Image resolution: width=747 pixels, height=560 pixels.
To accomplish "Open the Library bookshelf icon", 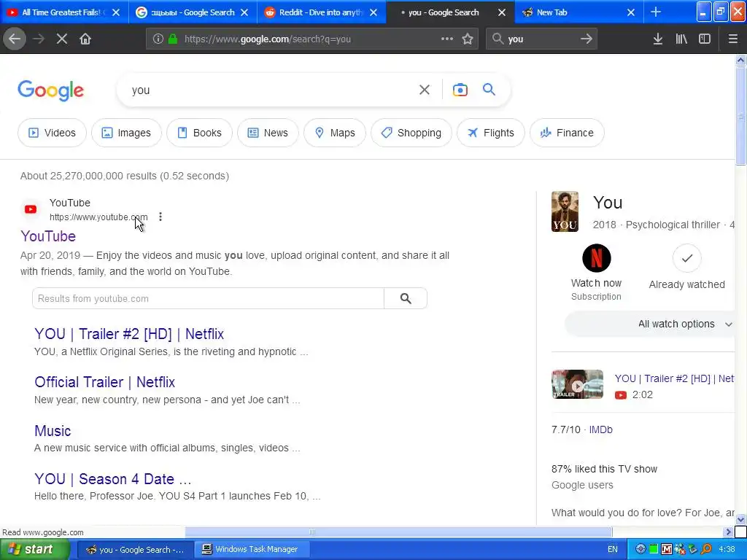I will click(x=681, y=39).
